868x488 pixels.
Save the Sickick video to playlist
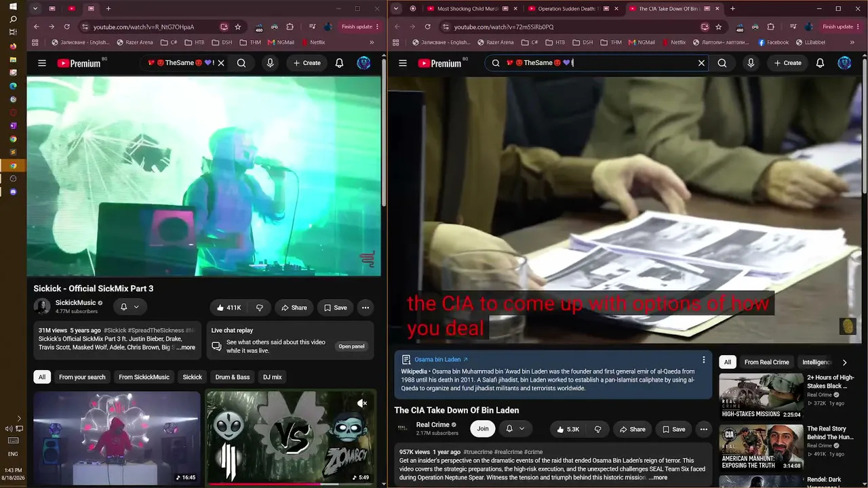coord(335,308)
